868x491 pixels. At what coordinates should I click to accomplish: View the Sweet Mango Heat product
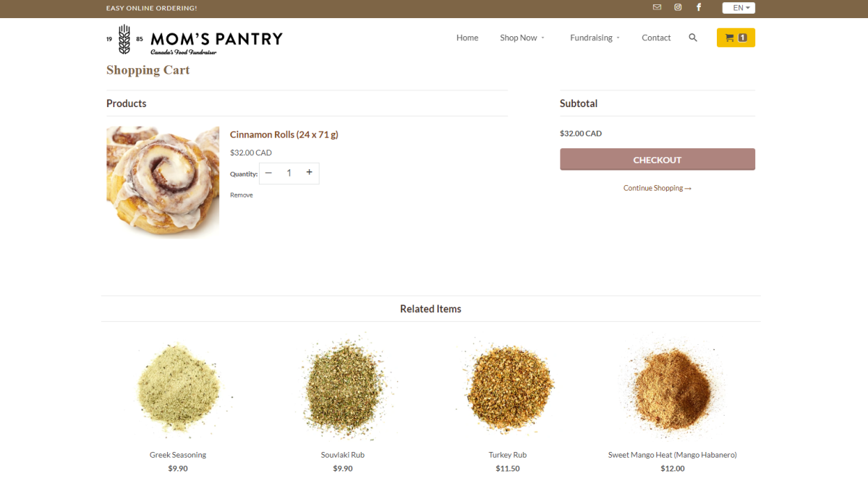672,455
